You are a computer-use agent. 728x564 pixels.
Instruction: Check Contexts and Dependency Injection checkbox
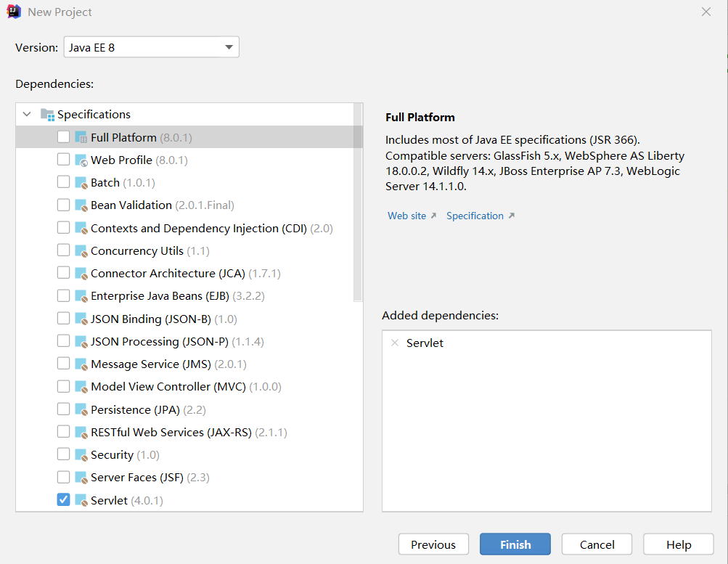pyautogui.click(x=64, y=227)
